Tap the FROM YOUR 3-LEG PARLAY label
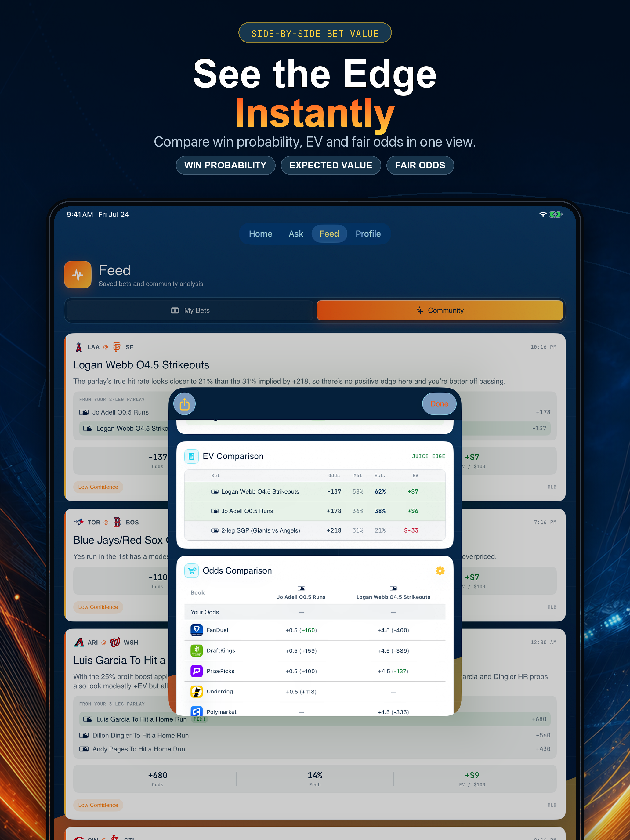This screenshot has height=840, width=630. pyautogui.click(x=112, y=704)
